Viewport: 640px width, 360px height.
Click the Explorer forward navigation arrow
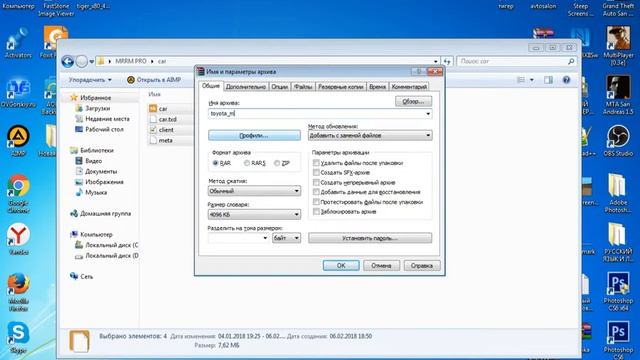coord(82,61)
